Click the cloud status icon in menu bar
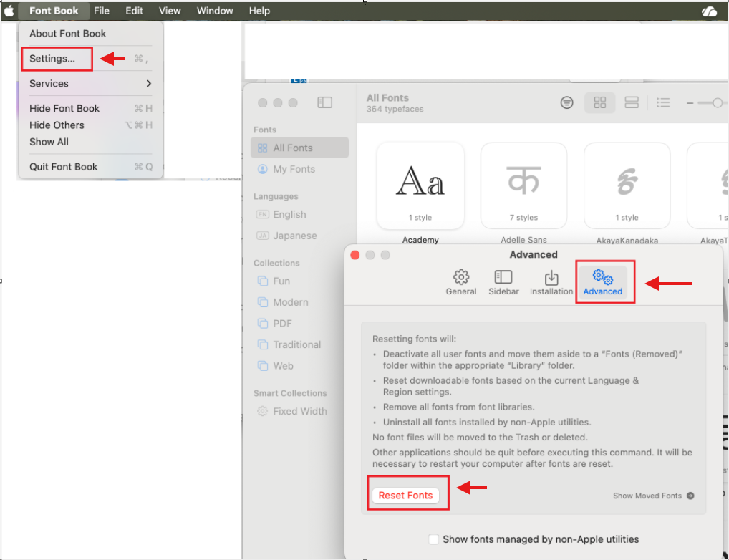 (x=710, y=11)
